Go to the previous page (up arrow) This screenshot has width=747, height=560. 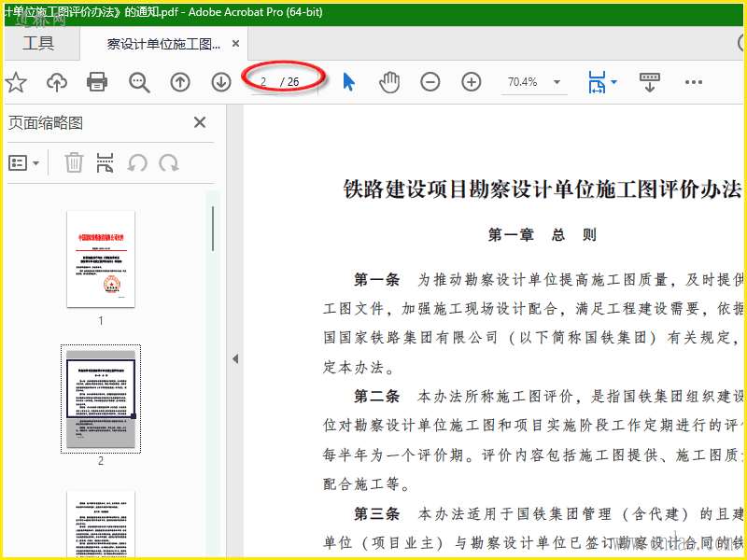[x=180, y=82]
